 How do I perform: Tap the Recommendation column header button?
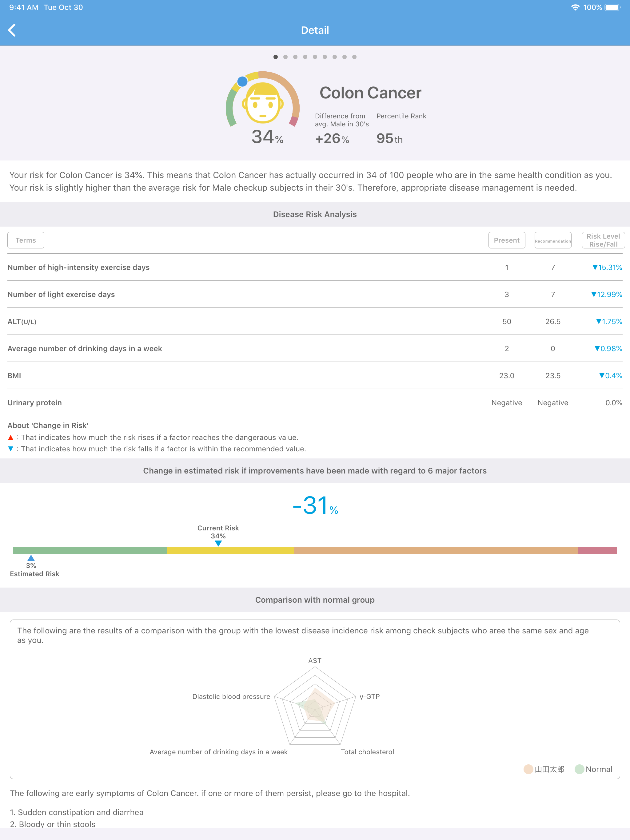pos(553,240)
